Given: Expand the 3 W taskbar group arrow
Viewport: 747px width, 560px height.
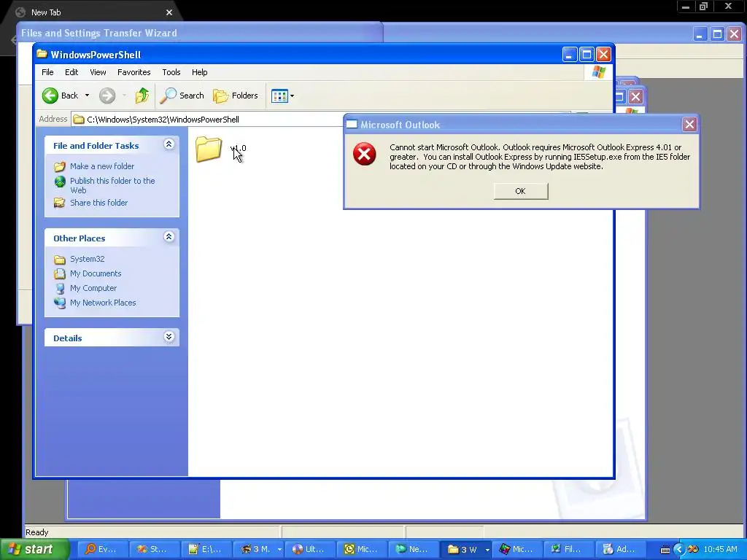Looking at the screenshot, I should click(x=487, y=550).
